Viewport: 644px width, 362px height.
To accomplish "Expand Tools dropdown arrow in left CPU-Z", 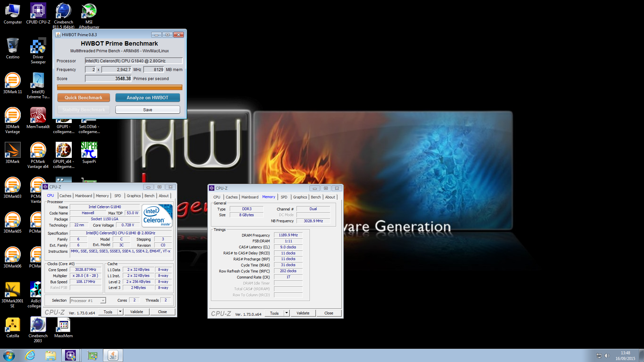I will click(120, 312).
